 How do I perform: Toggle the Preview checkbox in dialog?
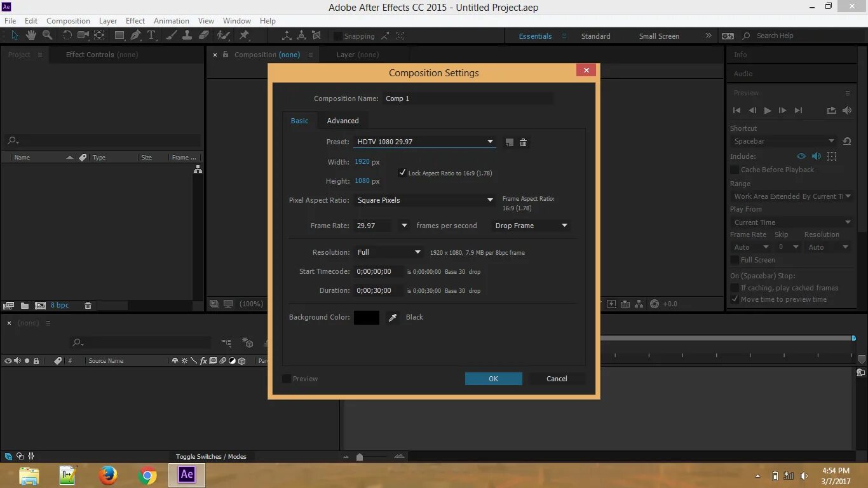287,379
